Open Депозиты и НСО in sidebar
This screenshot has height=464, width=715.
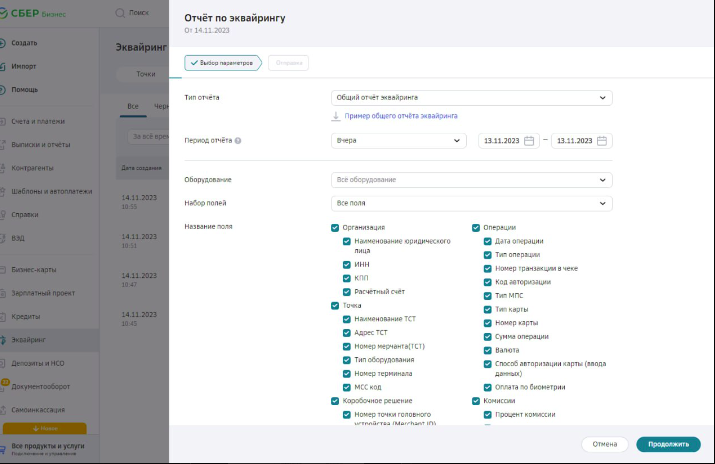[x=37, y=363]
